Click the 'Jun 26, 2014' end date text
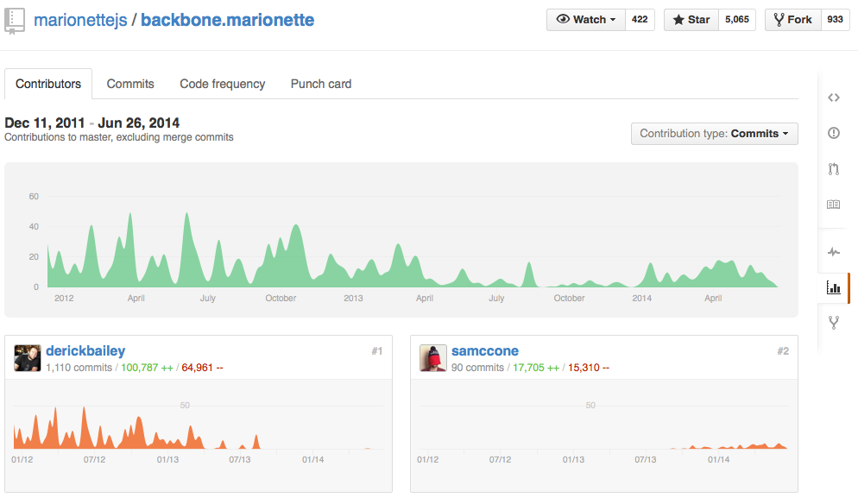The width and height of the screenshot is (858, 504). coord(138,123)
